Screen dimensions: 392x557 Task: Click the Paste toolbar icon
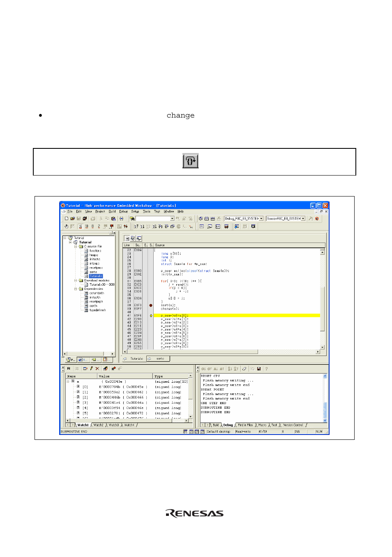[x=113, y=219]
